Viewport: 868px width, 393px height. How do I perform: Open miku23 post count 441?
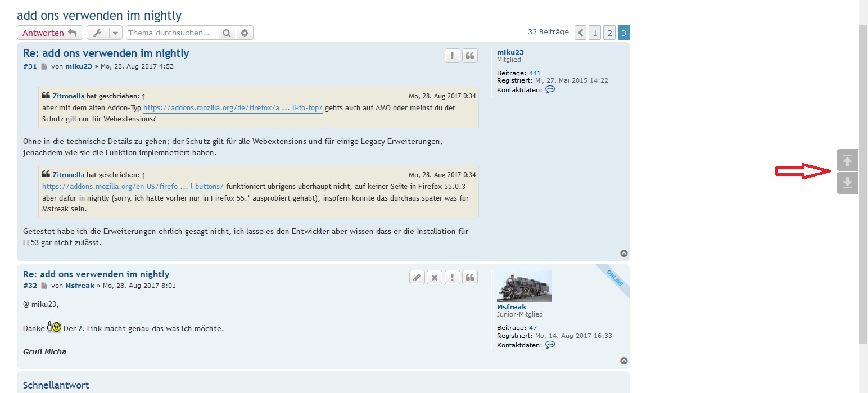tap(535, 73)
